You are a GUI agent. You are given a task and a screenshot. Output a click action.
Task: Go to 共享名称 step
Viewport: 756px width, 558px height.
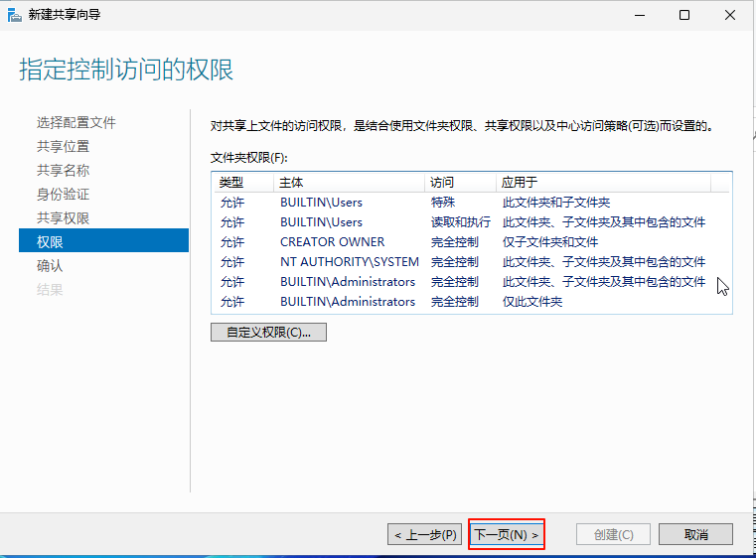(63, 171)
